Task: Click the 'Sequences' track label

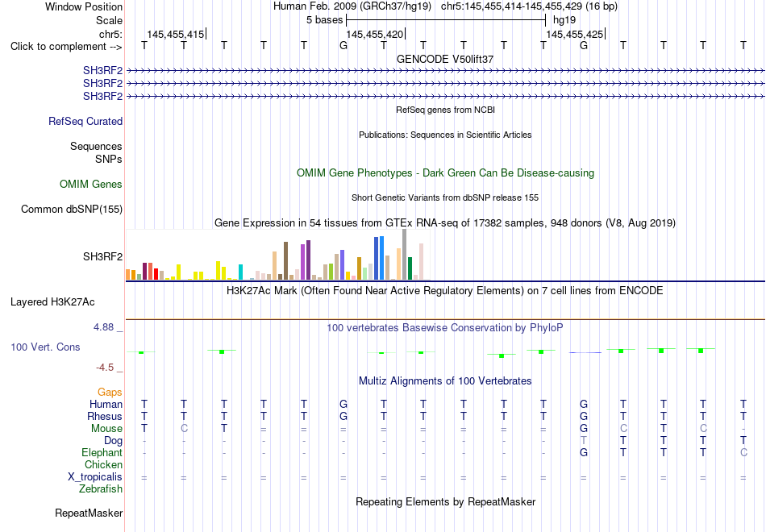Action: coord(96,146)
